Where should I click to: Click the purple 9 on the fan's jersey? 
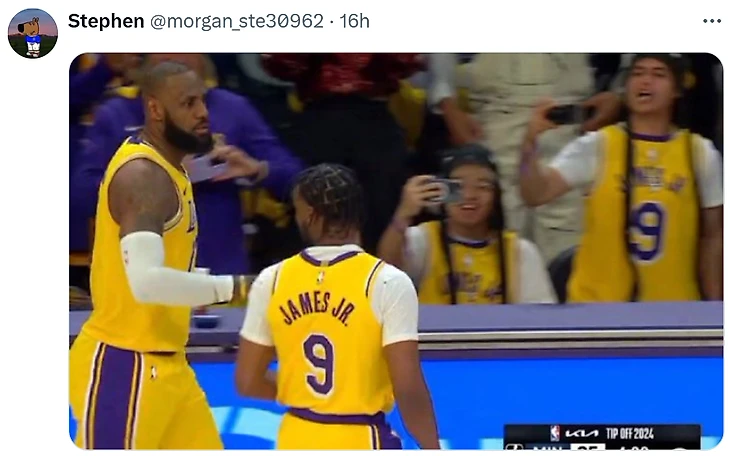(x=646, y=231)
